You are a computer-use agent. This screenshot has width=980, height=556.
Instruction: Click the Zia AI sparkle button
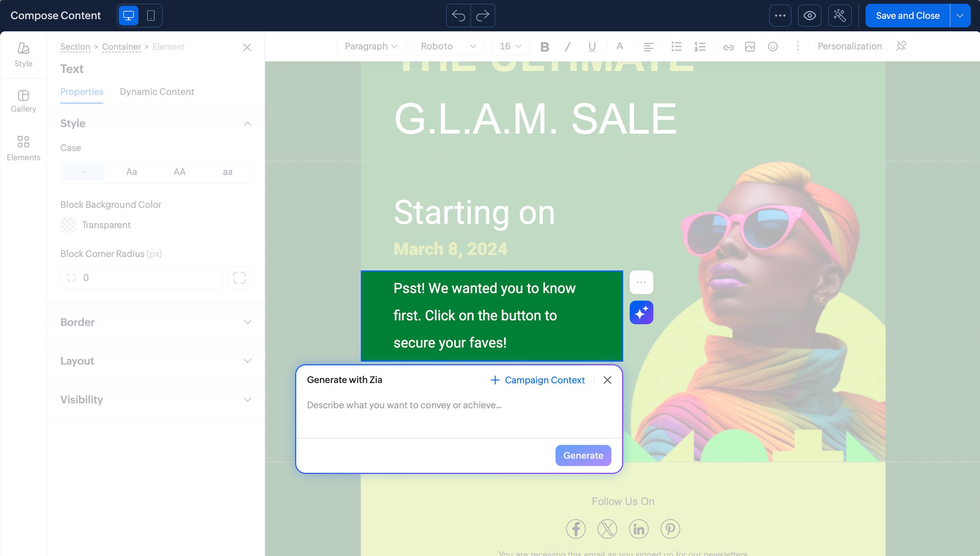641,313
